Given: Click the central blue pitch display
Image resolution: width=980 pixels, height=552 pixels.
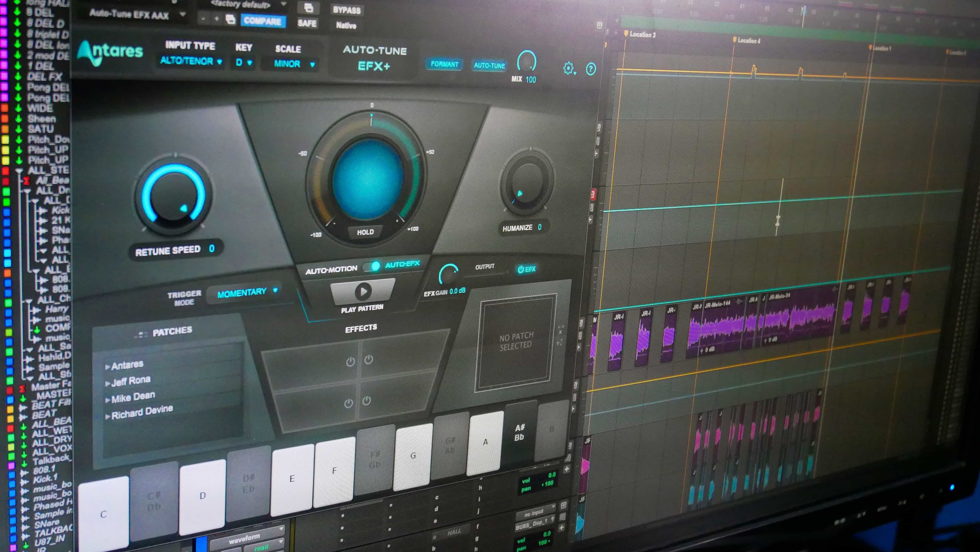Looking at the screenshot, I should [x=368, y=179].
